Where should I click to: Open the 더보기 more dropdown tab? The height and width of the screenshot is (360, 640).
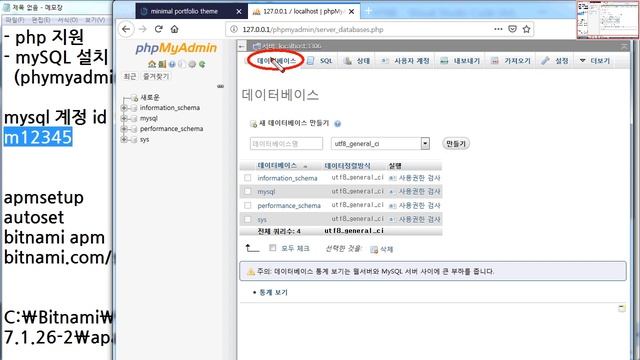595,61
